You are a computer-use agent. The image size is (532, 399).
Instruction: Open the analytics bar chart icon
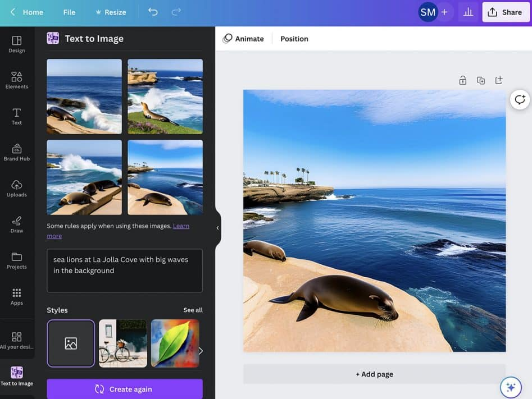tap(468, 12)
